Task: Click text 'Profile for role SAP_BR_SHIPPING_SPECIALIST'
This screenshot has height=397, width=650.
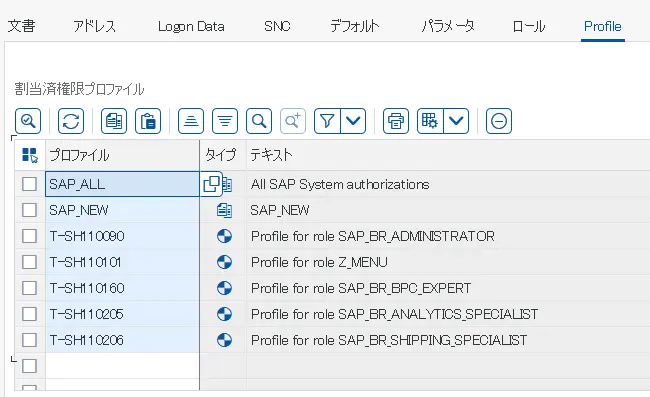Action: (389, 340)
